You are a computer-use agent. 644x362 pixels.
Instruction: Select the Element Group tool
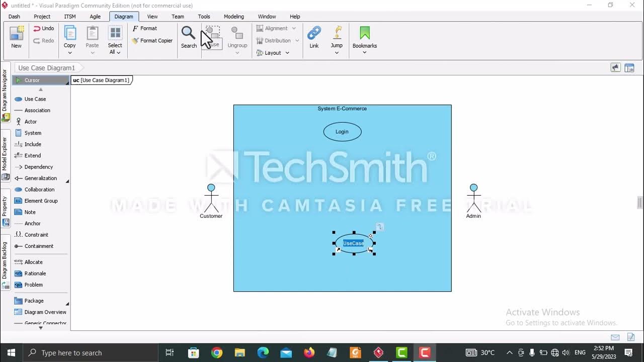[41, 201]
